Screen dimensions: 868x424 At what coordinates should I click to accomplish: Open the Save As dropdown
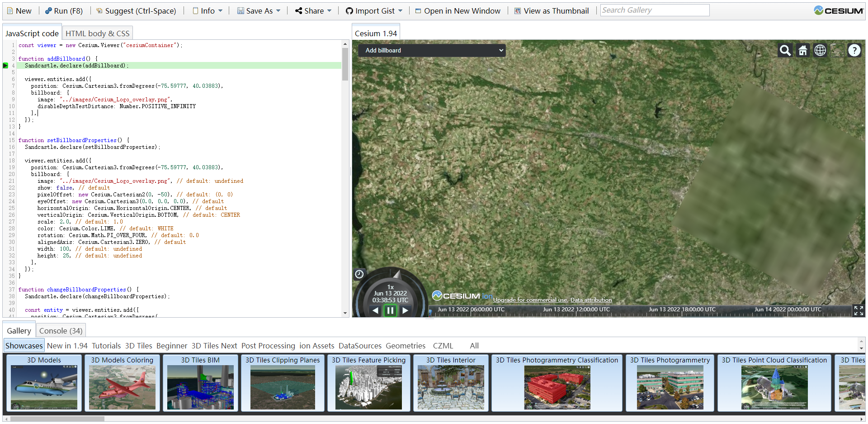click(x=259, y=11)
